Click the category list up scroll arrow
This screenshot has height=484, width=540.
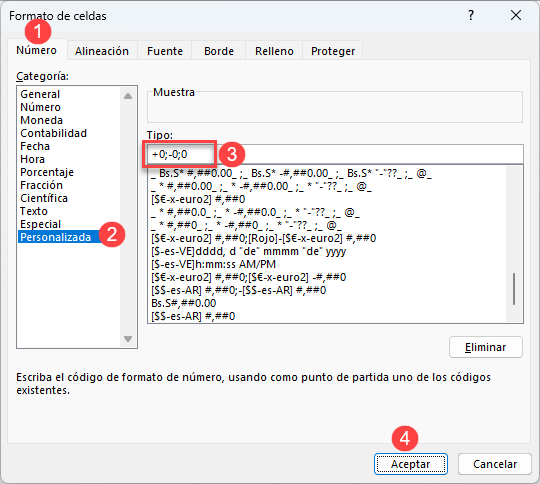pyautogui.click(x=128, y=96)
